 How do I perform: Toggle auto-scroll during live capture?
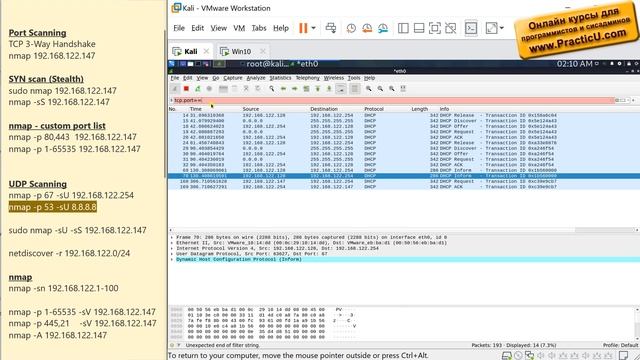[x=341, y=89]
